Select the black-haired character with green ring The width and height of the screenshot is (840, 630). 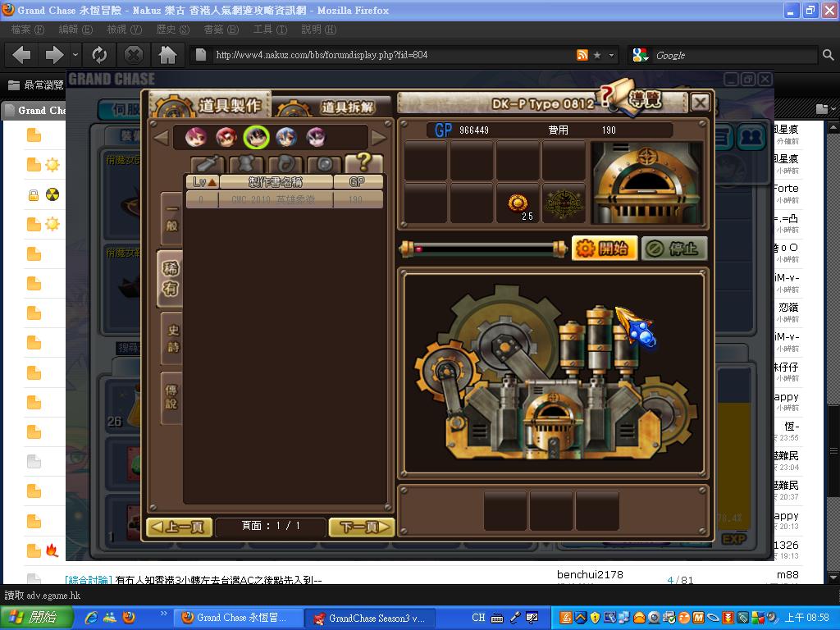tap(256, 137)
